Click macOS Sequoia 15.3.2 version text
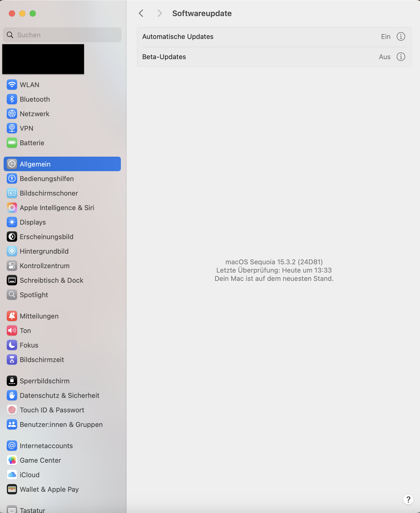The image size is (420, 513). (274, 262)
